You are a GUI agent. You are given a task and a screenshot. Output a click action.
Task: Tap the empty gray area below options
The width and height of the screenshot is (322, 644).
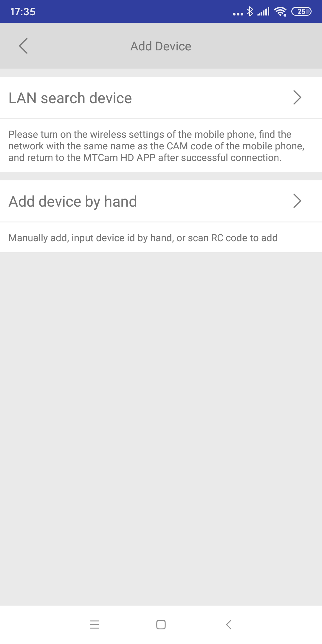tap(161, 429)
